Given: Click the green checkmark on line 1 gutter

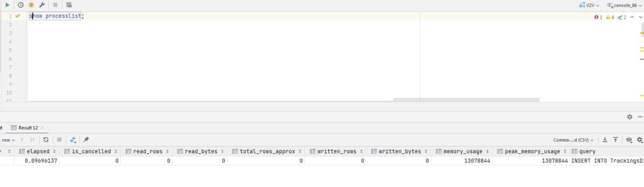Looking at the screenshot, I should [18, 16].
